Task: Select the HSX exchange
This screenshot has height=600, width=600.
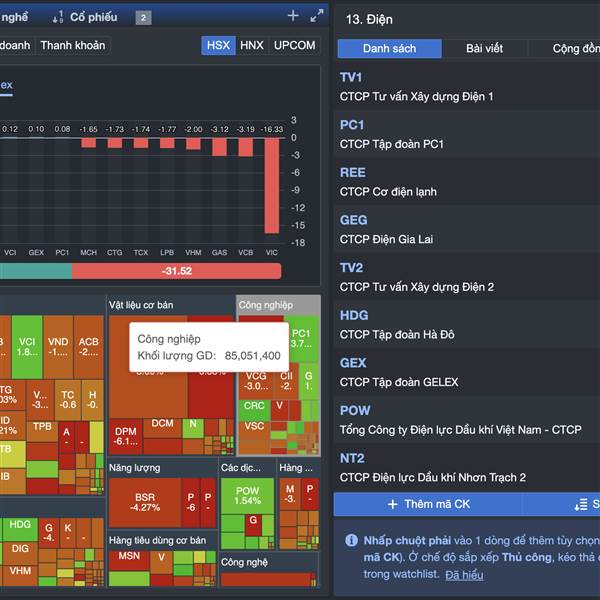Action: pyautogui.click(x=218, y=46)
